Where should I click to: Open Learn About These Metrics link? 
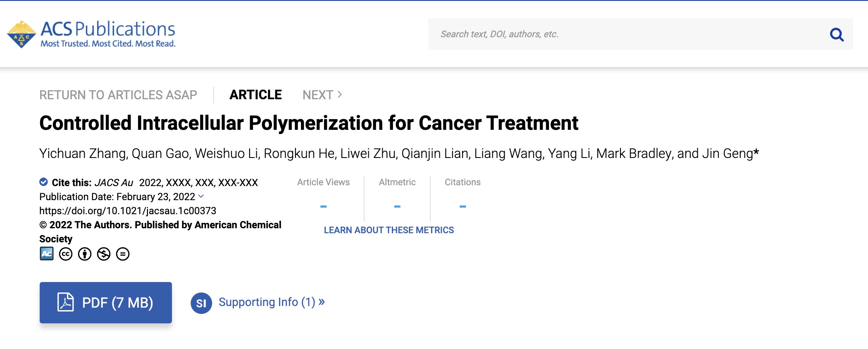click(389, 230)
